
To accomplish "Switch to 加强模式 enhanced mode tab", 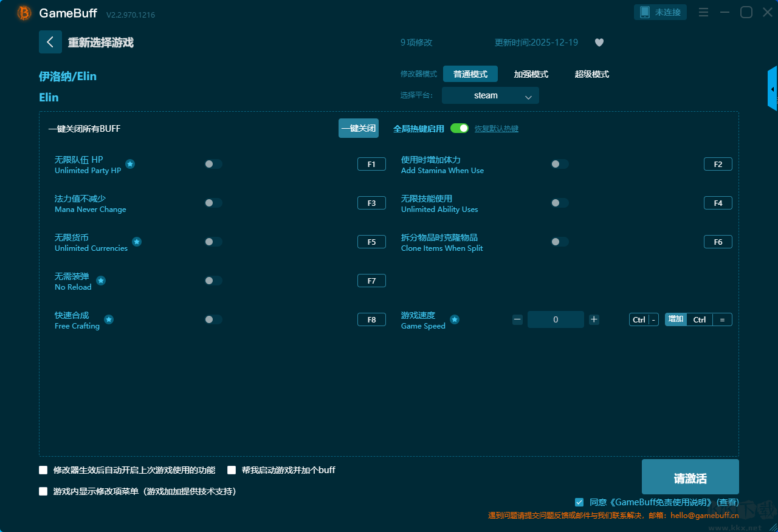I will [531, 74].
